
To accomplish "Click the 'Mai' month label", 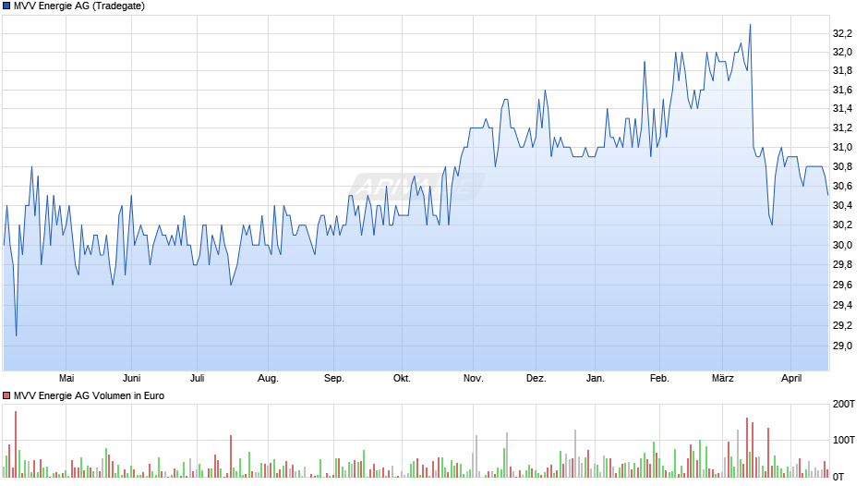I will point(66,378).
